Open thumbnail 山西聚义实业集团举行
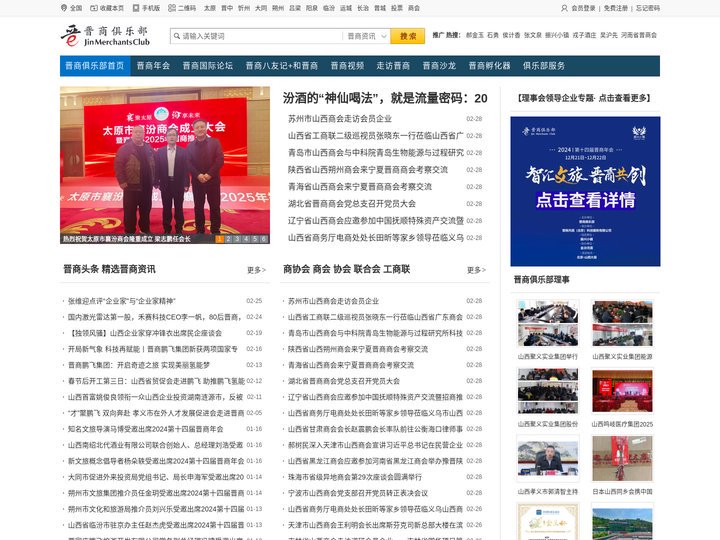 pyautogui.click(x=548, y=323)
